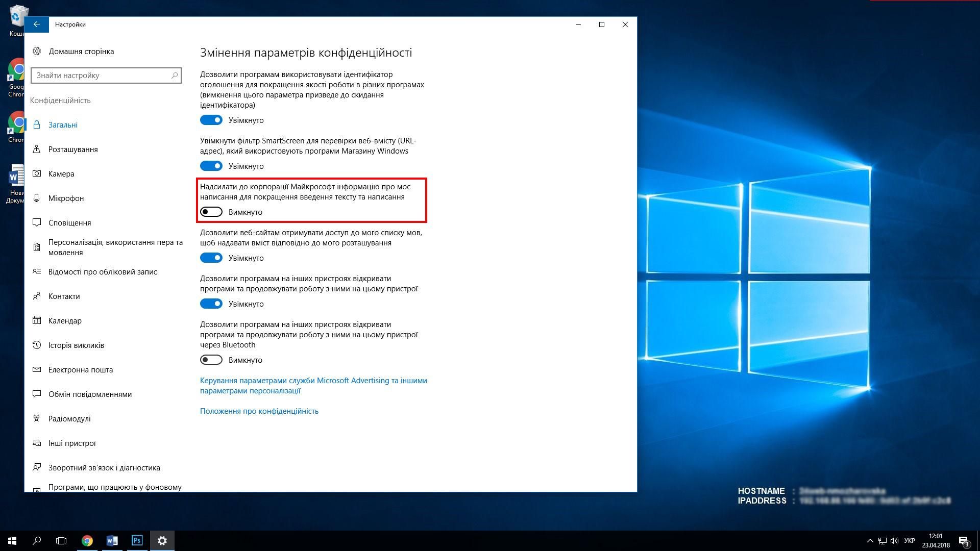
Task: Open Електронна пошта envelope icon
Action: click(x=37, y=369)
